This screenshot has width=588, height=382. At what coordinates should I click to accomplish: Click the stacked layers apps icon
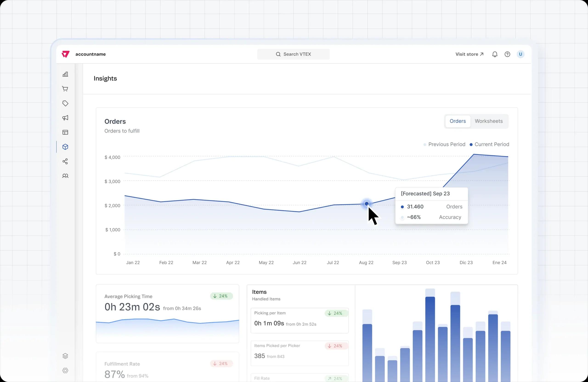click(65, 356)
